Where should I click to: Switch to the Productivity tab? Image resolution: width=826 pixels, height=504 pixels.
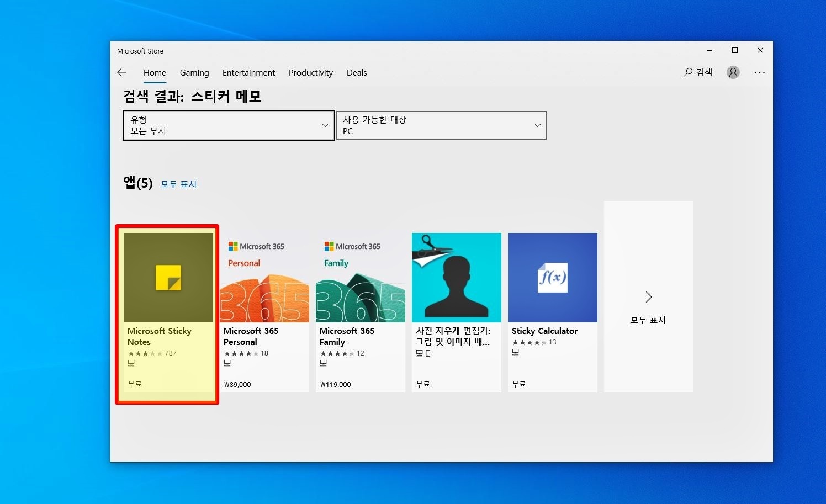pos(311,72)
